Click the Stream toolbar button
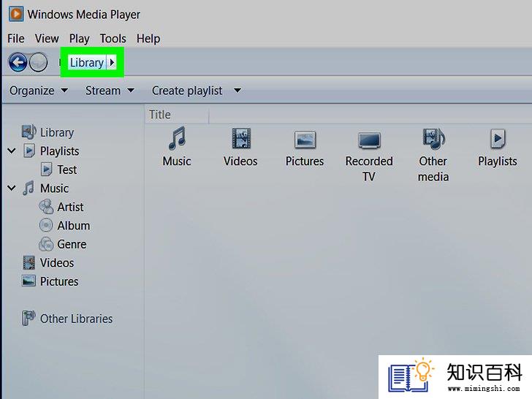532x399 pixels. click(103, 91)
